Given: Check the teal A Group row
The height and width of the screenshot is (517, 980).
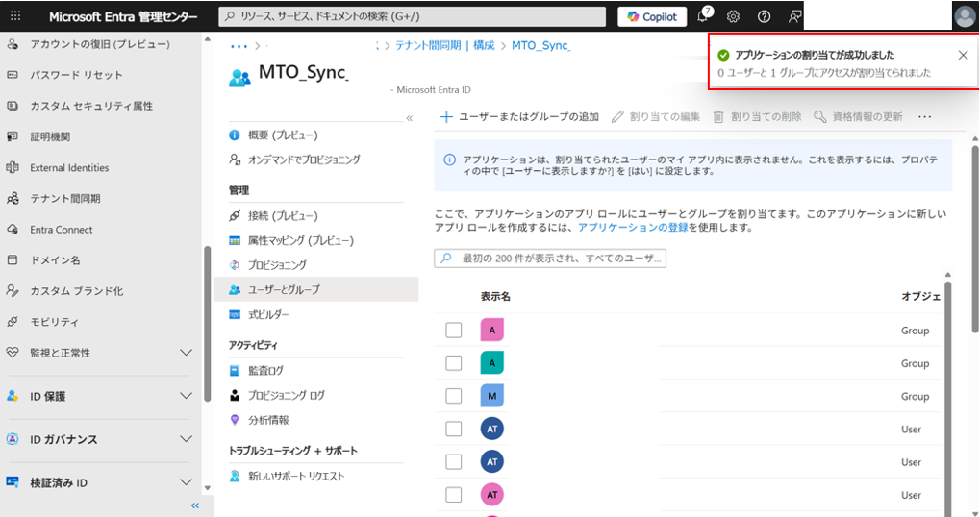Looking at the screenshot, I should (454, 363).
